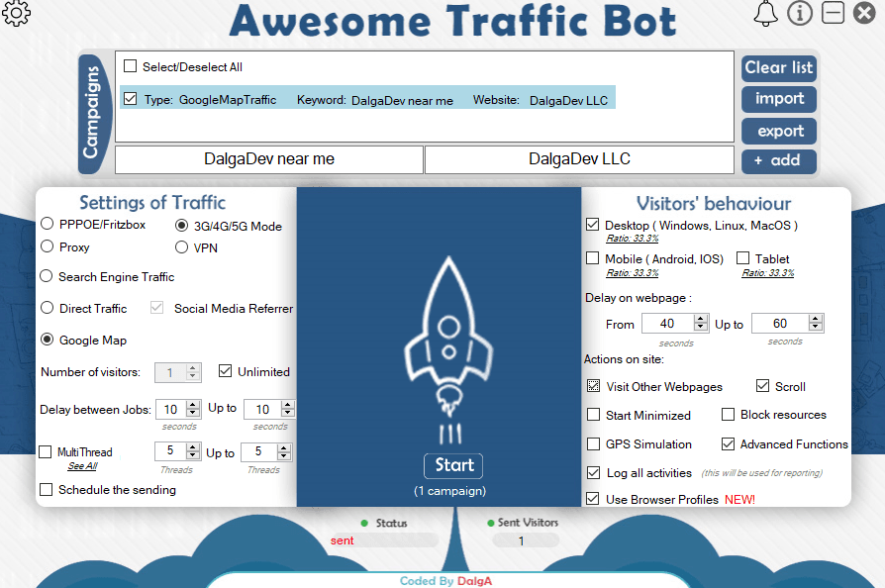The width and height of the screenshot is (885, 588).
Task: Open the Tablet Ratio 33.3% link
Action: pyautogui.click(x=767, y=273)
